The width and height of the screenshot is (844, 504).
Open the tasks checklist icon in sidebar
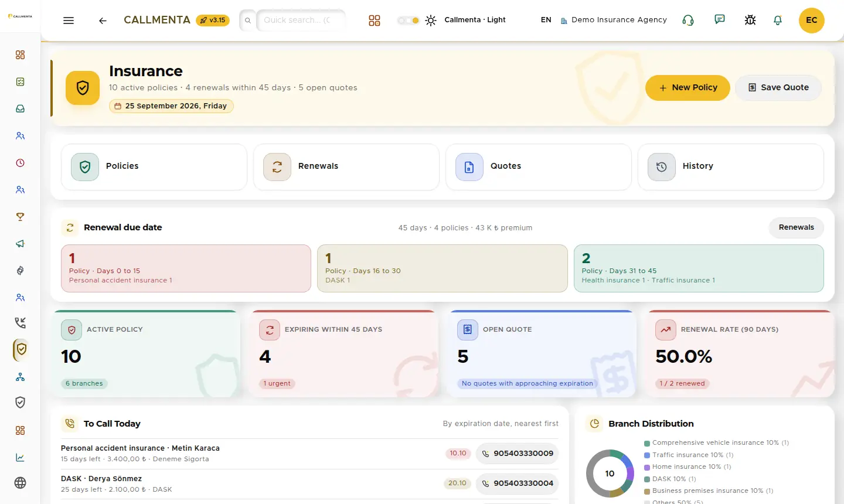point(21,82)
